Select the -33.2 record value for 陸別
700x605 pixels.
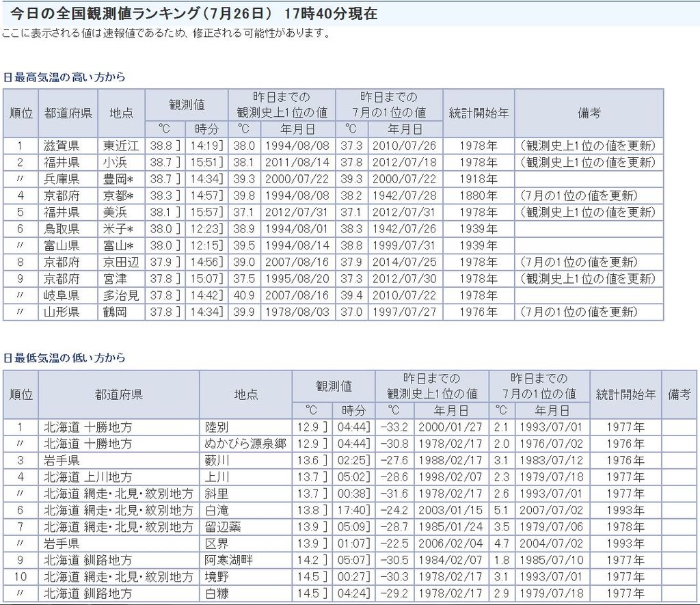394,427
